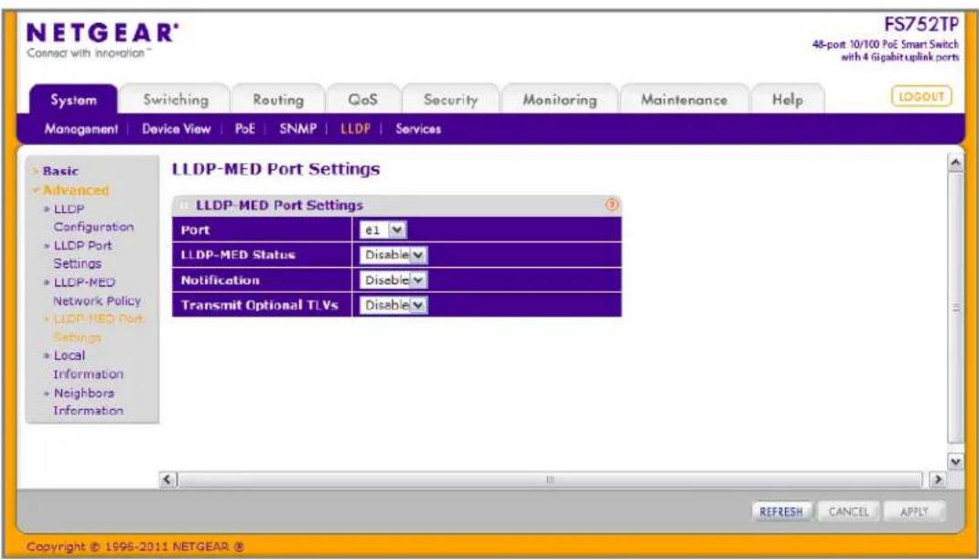The width and height of the screenshot is (979, 560).
Task: Click vertical scrollbar down arrow
Action: pyautogui.click(x=955, y=461)
